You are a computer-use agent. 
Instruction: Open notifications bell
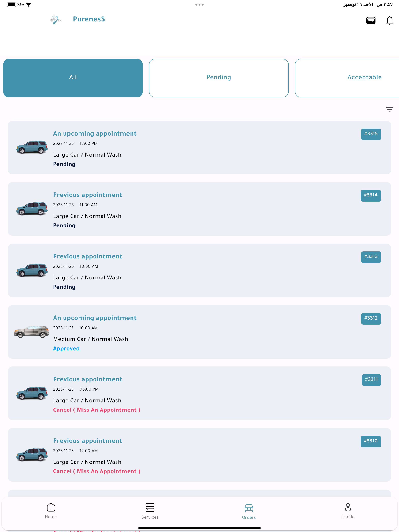click(x=389, y=20)
